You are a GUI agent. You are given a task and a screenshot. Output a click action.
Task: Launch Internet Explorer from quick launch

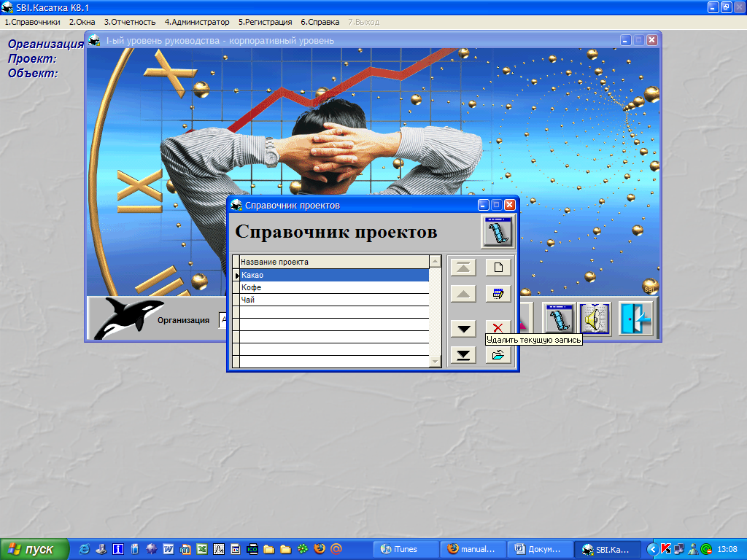[85, 549]
